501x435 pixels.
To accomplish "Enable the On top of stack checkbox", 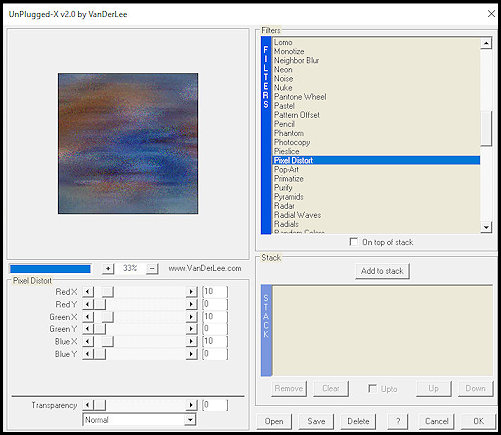I will pos(353,242).
